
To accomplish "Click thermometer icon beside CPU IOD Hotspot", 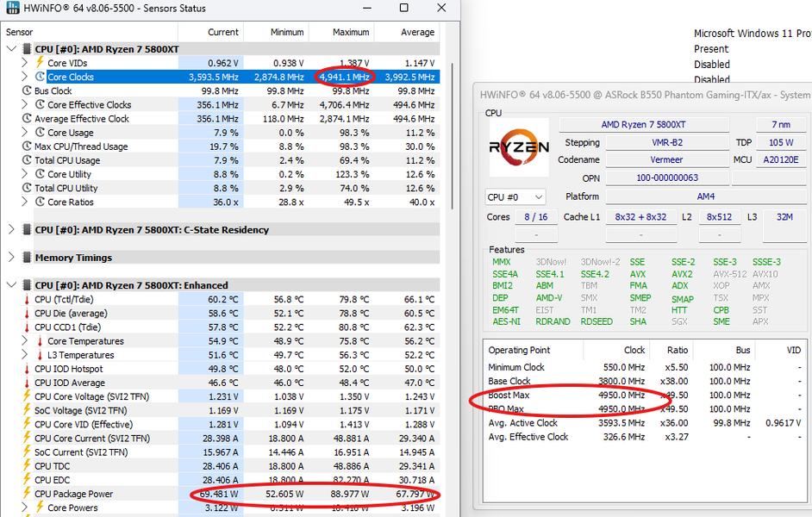I will click(27, 369).
